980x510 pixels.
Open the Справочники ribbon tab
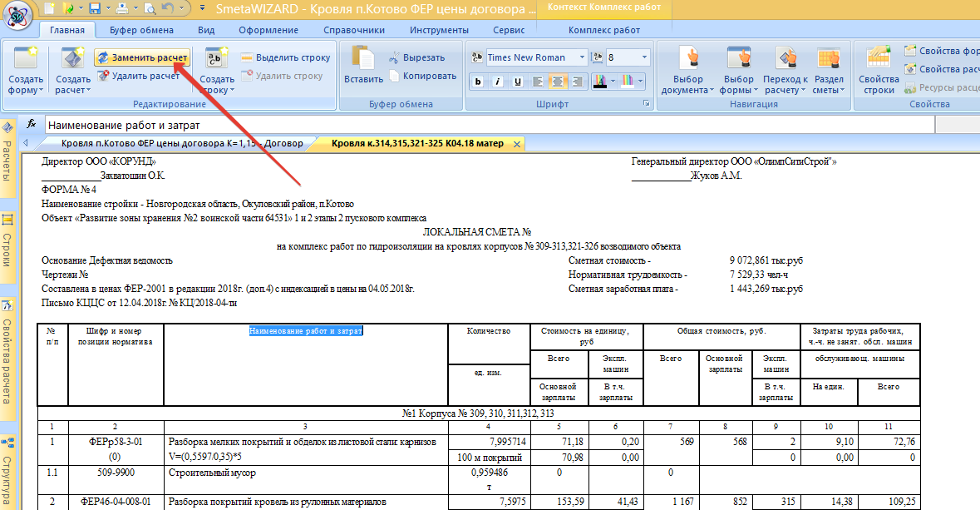[x=354, y=30]
